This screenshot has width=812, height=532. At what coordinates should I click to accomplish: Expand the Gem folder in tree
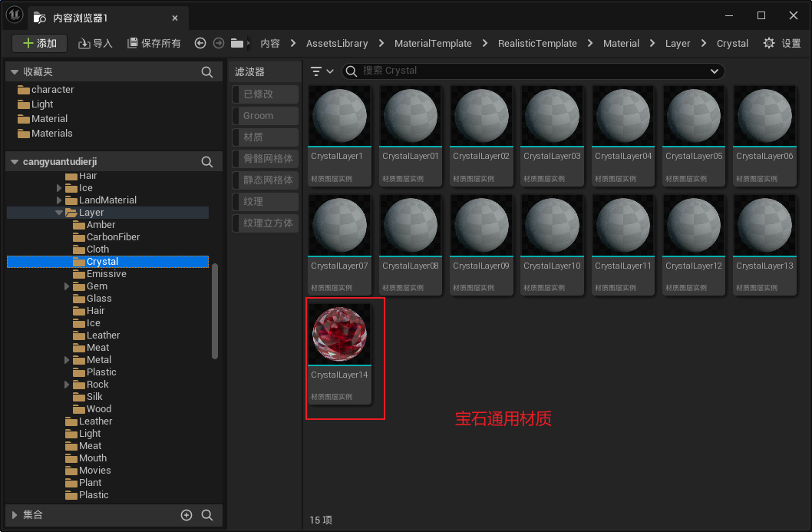(68, 286)
